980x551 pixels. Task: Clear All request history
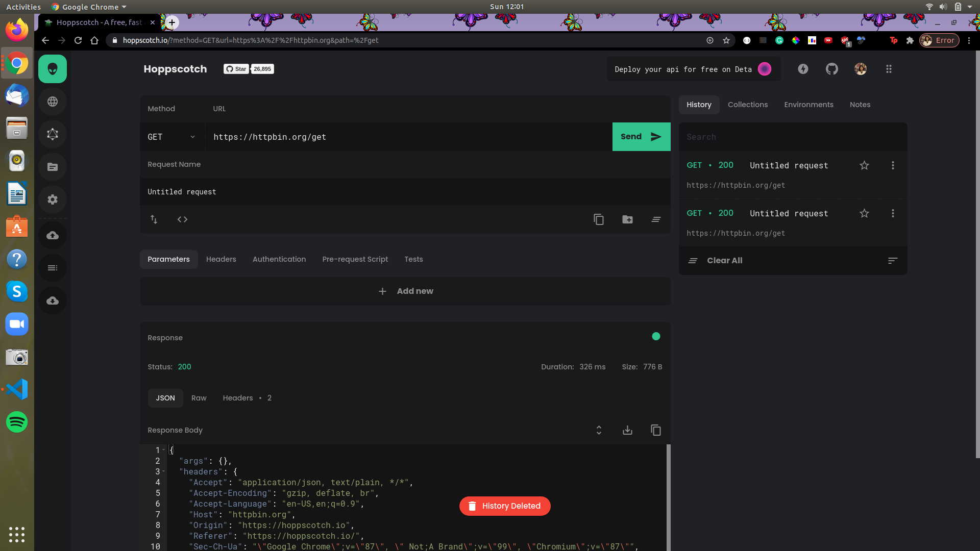724,260
